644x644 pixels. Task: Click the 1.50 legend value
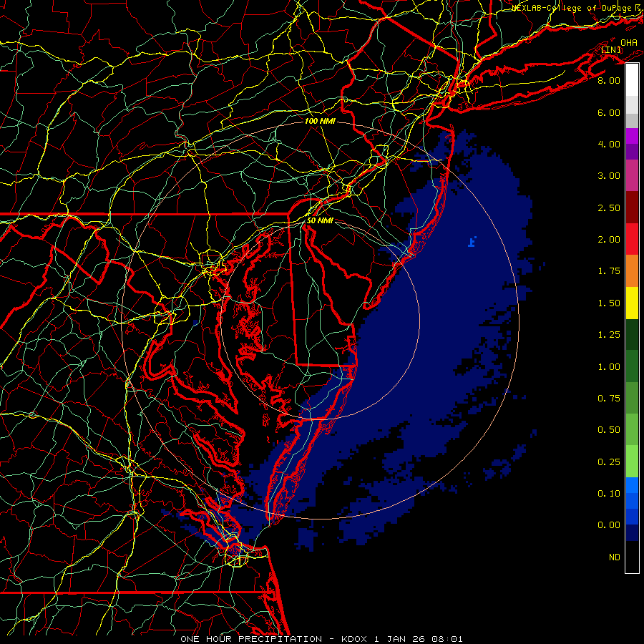[x=609, y=303]
